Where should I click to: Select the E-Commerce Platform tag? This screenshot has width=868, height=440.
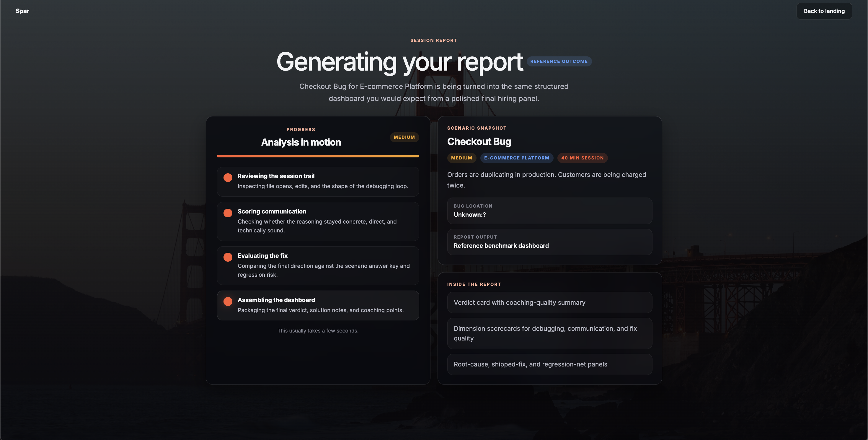[516, 158]
